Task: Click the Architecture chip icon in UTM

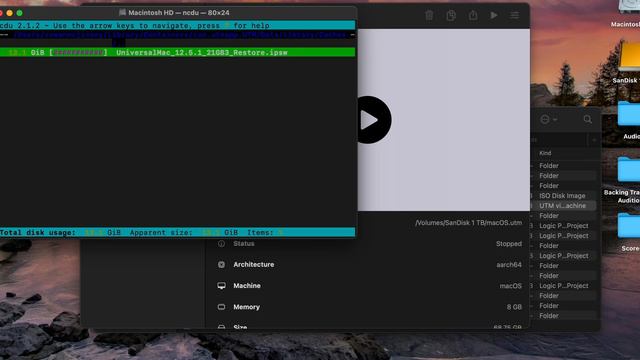Action: coord(221,264)
